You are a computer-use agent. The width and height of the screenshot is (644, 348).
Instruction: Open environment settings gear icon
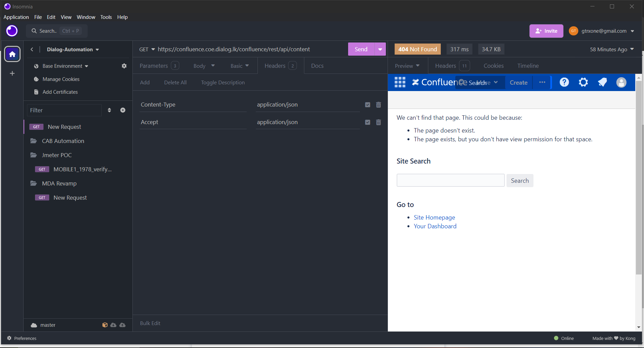[x=124, y=66]
